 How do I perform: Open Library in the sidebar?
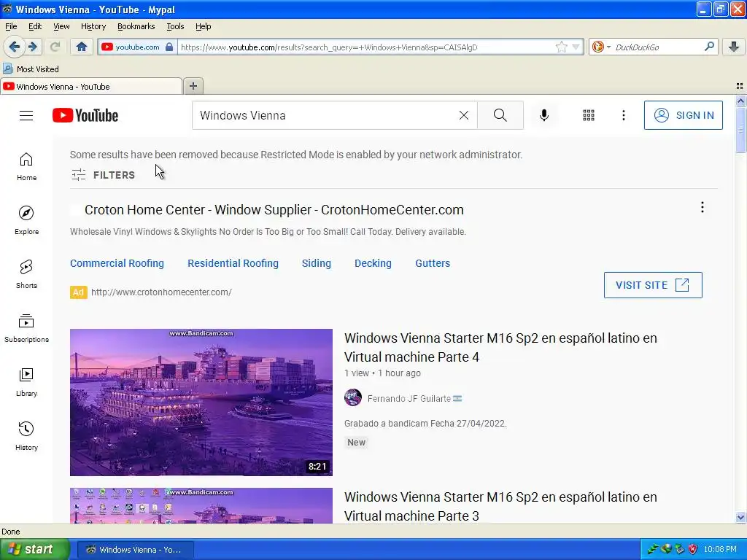click(x=27, y=382)
